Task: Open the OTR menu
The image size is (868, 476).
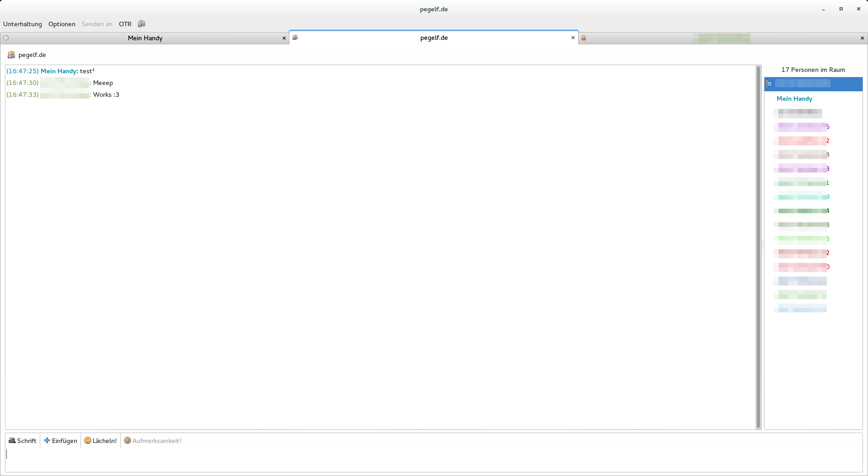Action: pos(125,24)
